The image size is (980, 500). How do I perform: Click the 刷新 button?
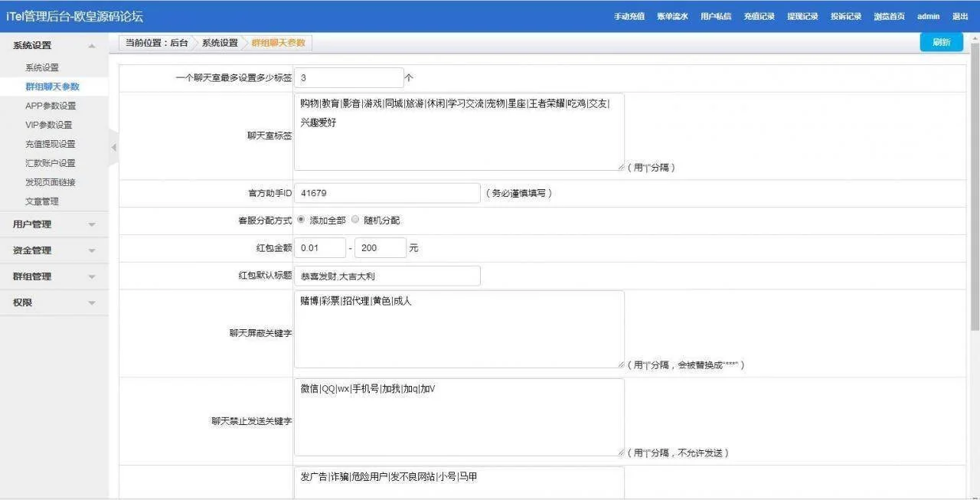[941, 43]
